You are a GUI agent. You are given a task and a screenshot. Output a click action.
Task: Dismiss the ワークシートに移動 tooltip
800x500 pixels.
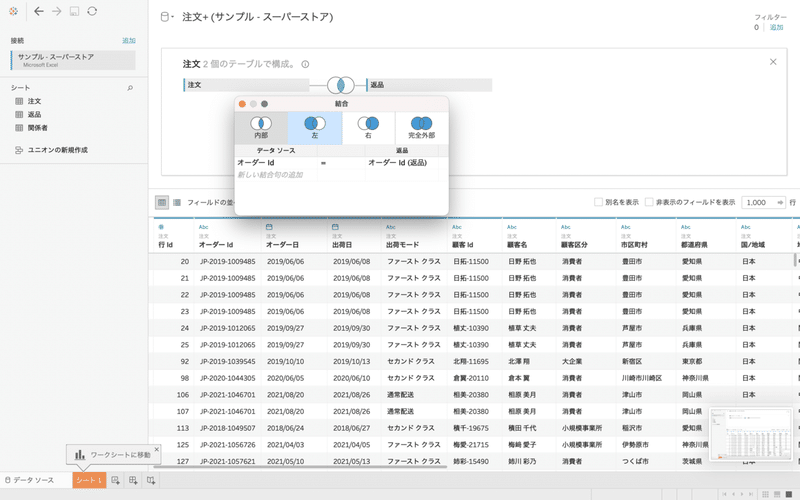pyautogui.click(x=157, y=449)
